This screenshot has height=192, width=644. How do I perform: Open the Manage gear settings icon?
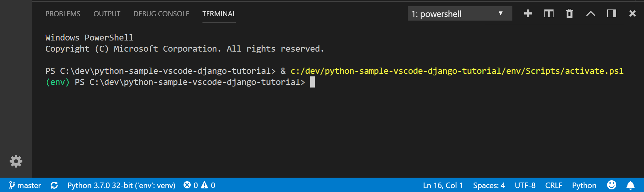tap(16, 161)
